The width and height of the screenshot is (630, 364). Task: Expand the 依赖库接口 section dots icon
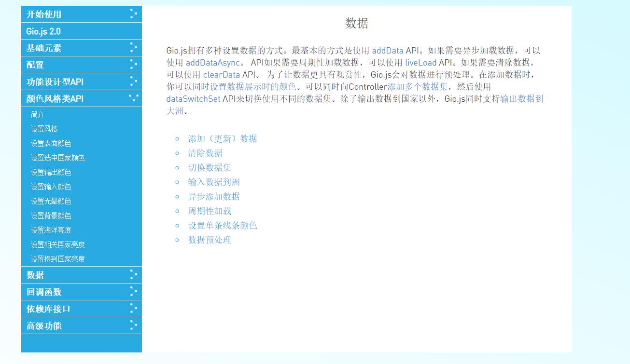tap(134, 309)
